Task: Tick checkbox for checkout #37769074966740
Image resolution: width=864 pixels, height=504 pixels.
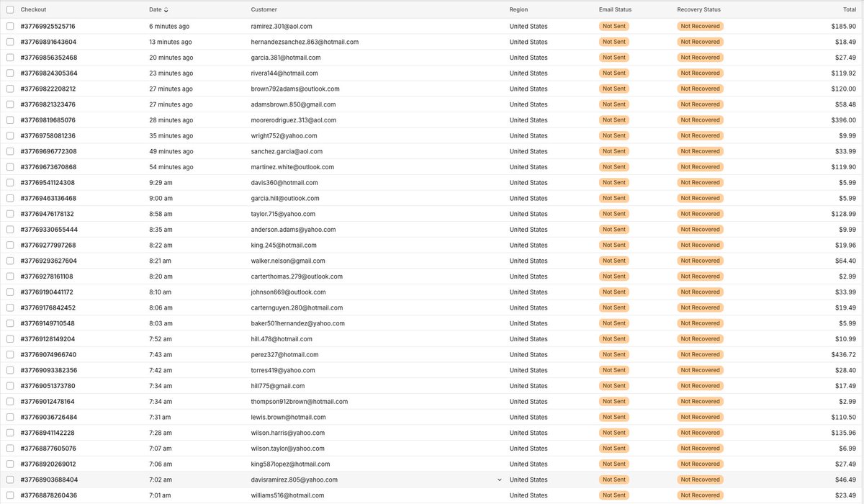Action: (x=10, y=354)
